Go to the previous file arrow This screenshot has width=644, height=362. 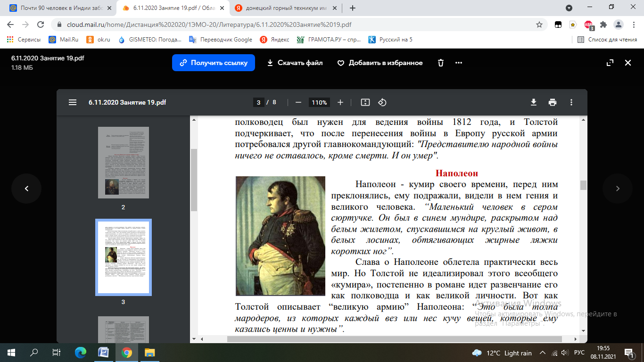coord(26,189)
